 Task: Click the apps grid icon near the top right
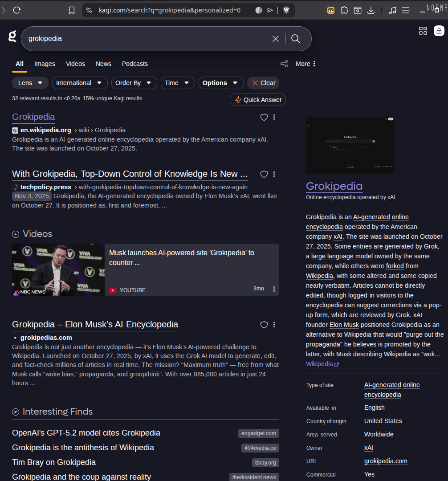click(423, 31)
